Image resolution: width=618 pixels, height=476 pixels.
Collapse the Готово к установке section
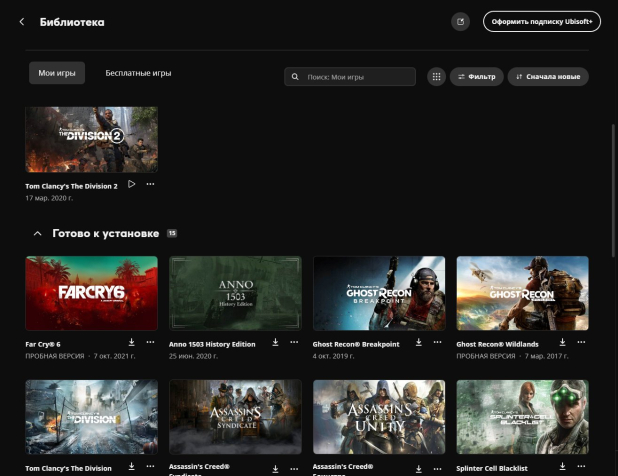37,234
